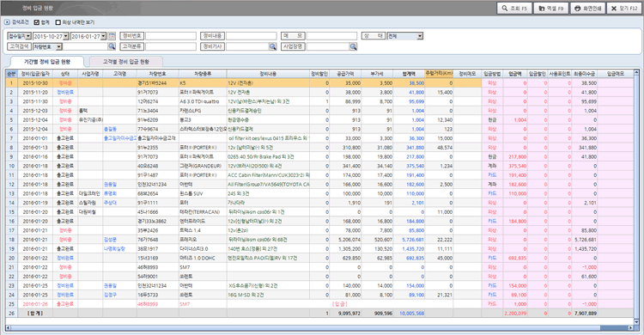This screenshot has height=335, width=644.
Task: Open the end date 2016-01-27 dropdown
Action: pyautogui.click(x=104, y=36)
